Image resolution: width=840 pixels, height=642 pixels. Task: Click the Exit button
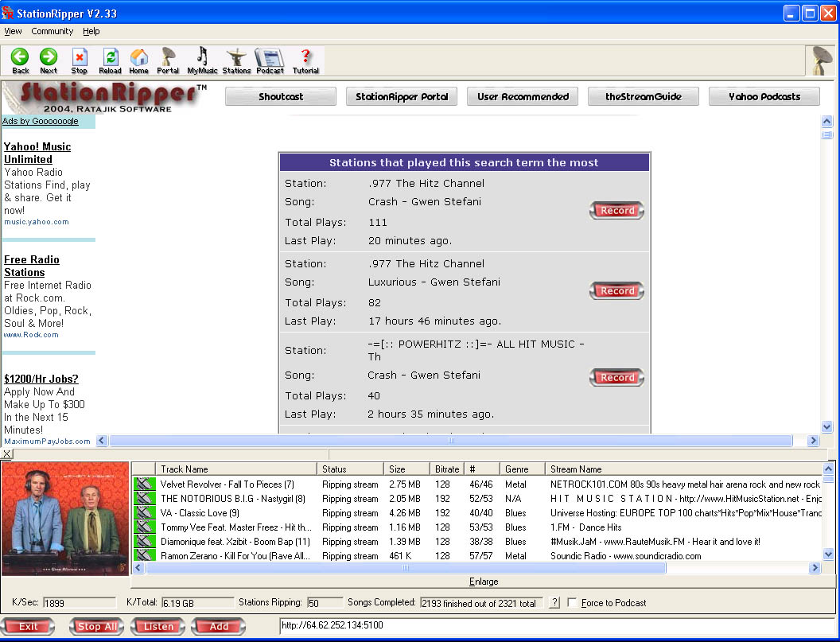28,626
